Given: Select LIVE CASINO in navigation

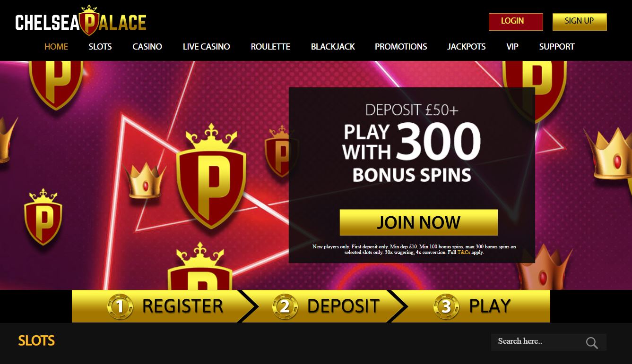Looking at the screenshot, I should [207, 47].
